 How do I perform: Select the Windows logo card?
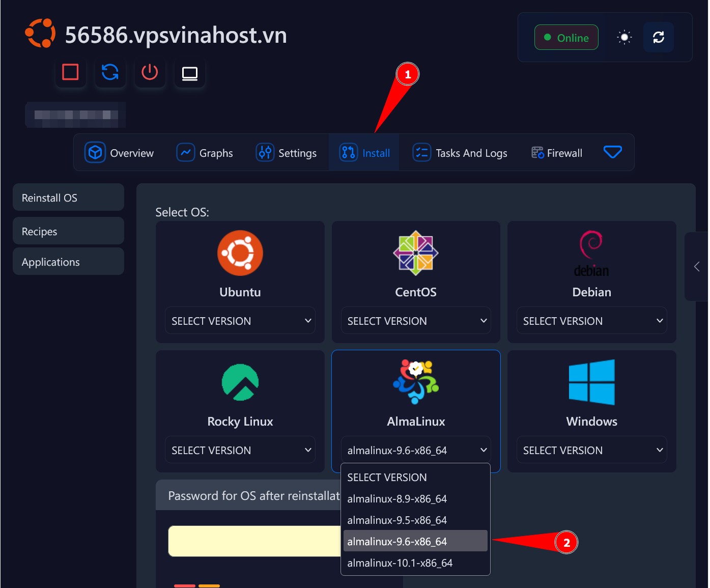click(591, 382)
